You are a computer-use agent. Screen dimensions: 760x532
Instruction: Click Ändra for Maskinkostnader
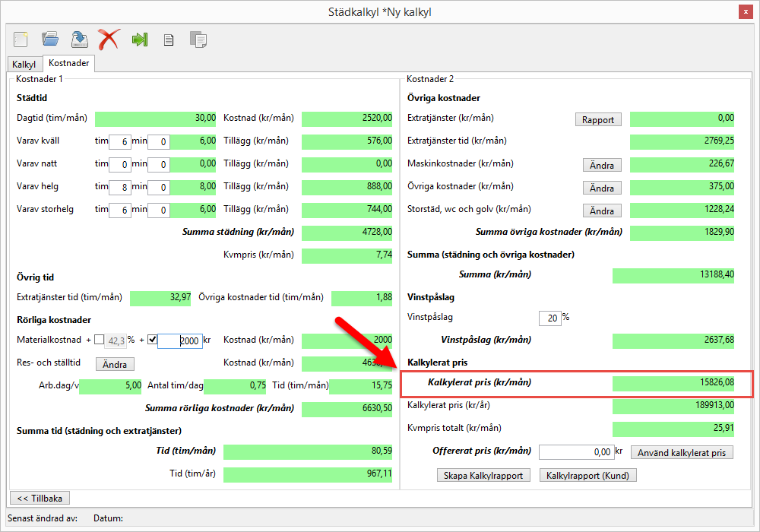pyautogui.click(x=602, y=165)
